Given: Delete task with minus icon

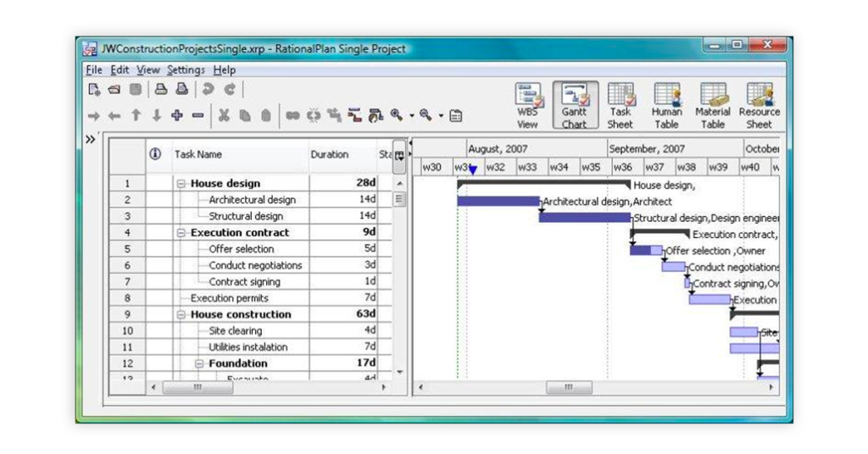Looking at the screenshot, I should click(198, 115).
